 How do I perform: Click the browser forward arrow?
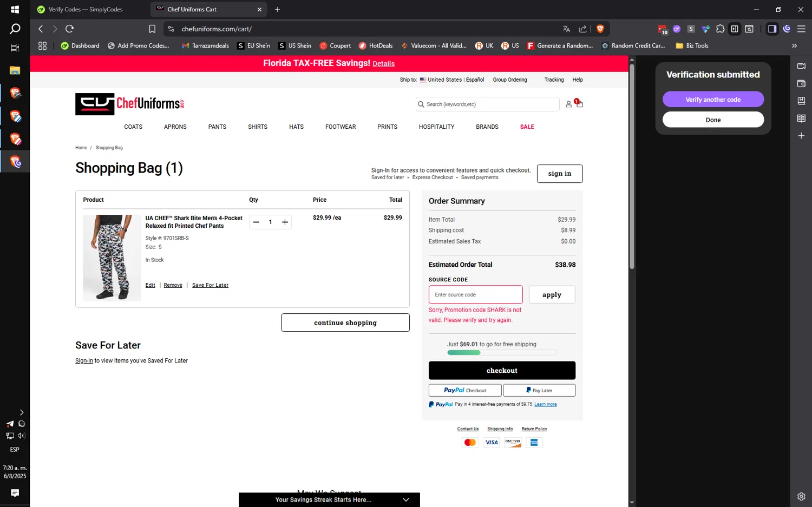click(x=55, y=29)
